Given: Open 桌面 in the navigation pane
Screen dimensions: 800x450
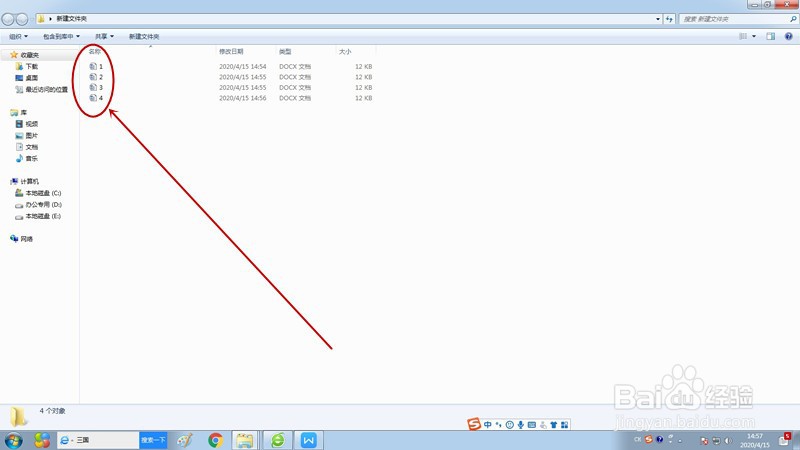Looking at the screenshot, I should tap(27, 78).
